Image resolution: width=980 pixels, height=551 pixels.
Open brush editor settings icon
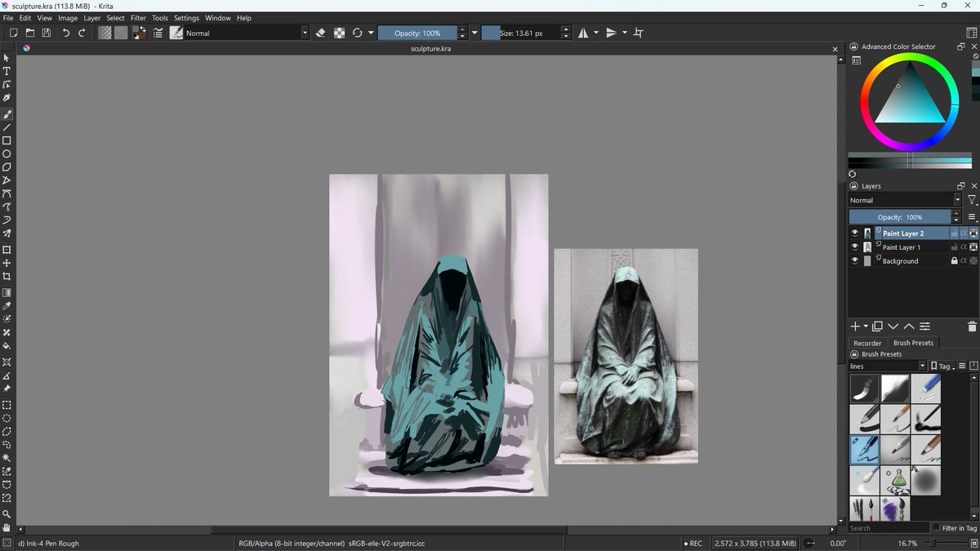click(x=158, y=33)
